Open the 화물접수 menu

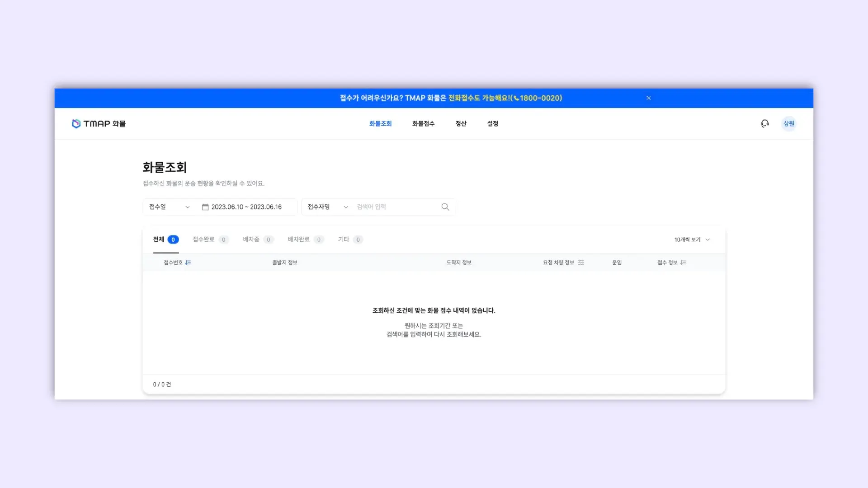tap(423, 124)
